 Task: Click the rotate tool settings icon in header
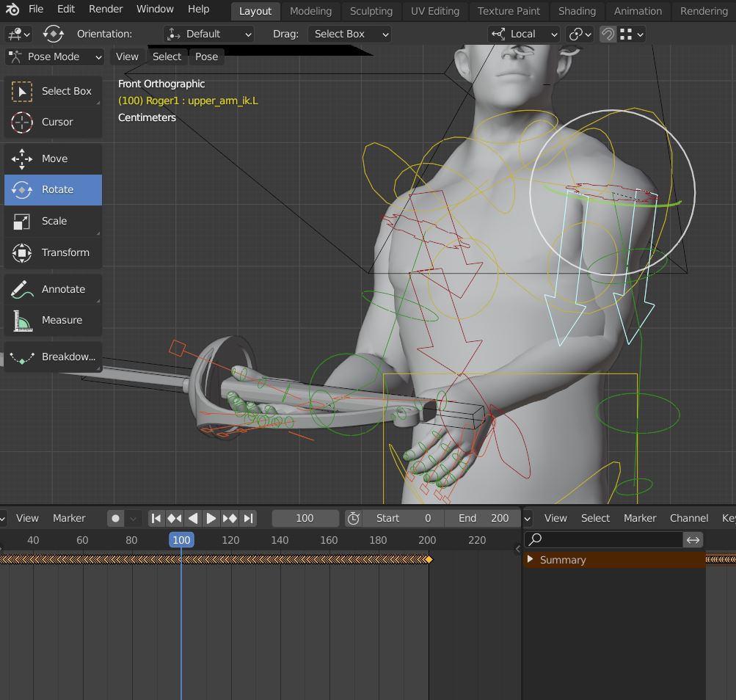(53, 34)
